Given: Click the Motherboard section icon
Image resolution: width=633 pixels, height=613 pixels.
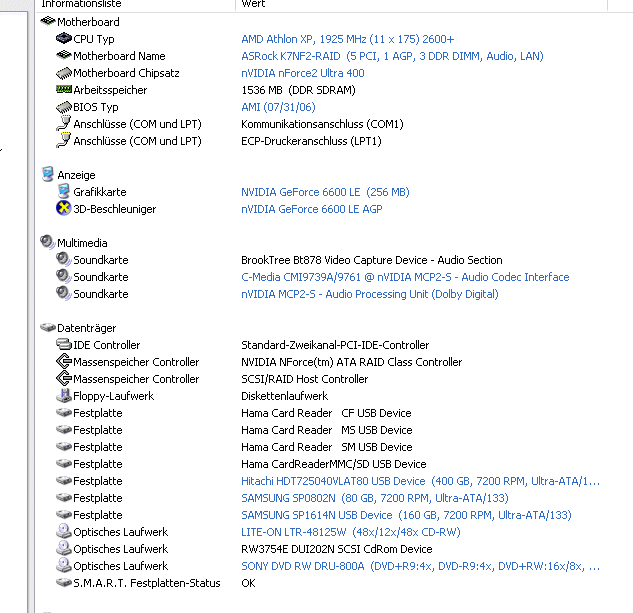Looking at the screenshot, I should click(48, 21).
